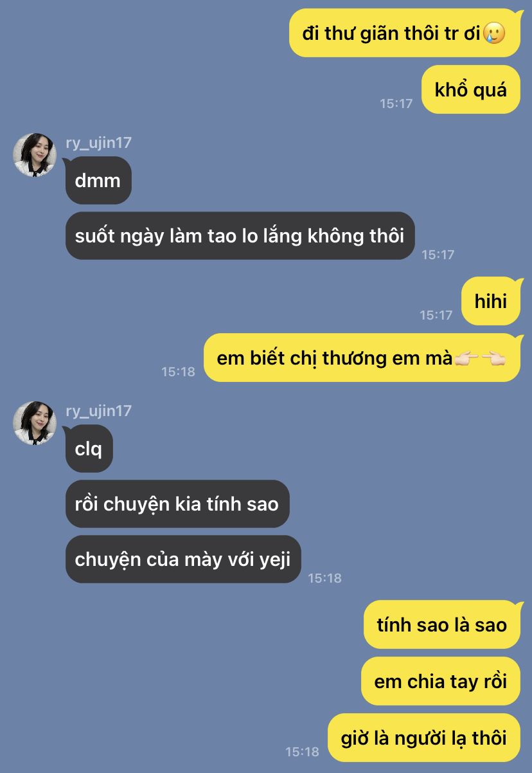Tap the "tính sao là sao" bubble
This screenshot has width=532, height=773.
coord(442,624)
